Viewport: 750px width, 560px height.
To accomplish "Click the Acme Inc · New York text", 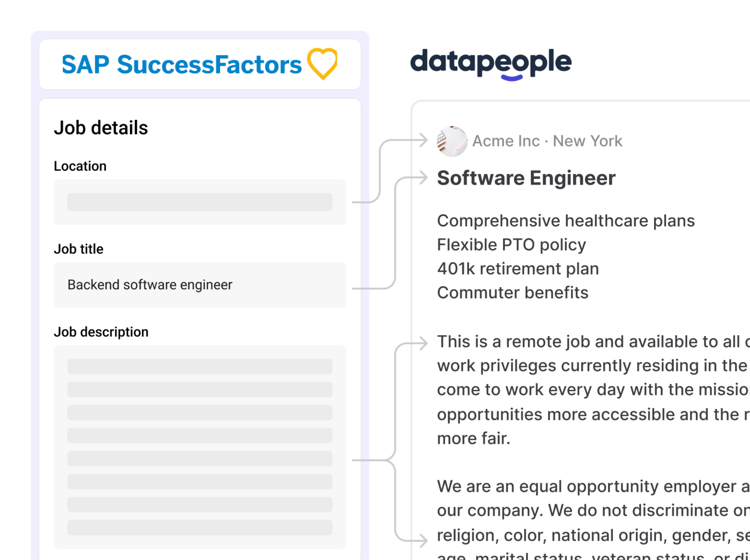I will pos(547,141).
